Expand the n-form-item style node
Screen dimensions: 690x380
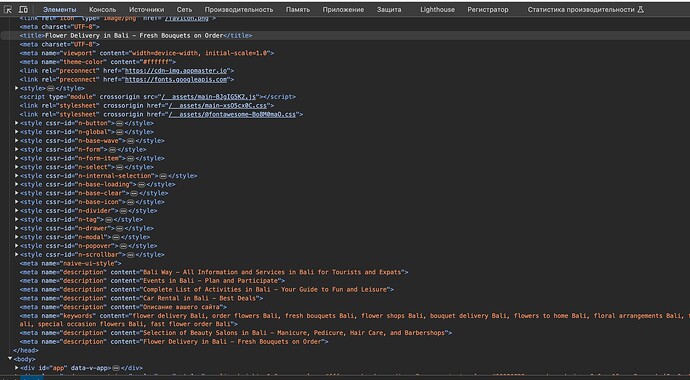click(17, 158)
